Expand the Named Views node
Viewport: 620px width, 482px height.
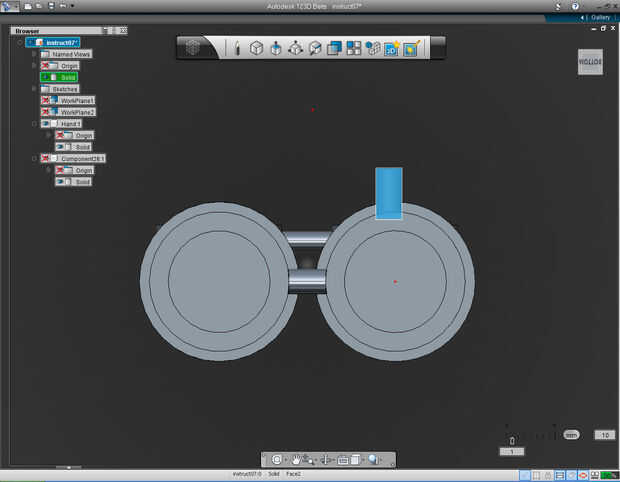click(x=34, y=54)
